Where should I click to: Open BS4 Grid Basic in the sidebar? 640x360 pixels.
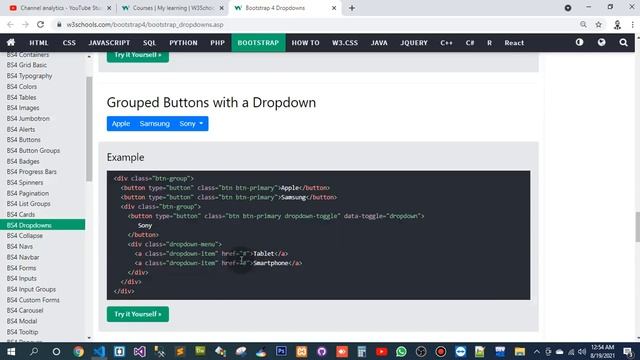27,65
